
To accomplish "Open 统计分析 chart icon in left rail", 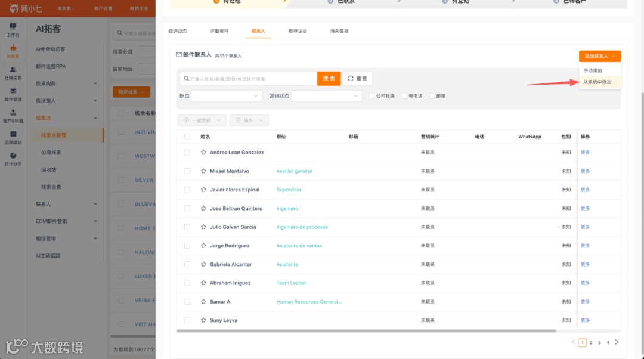I will click(x=13, y=159).
